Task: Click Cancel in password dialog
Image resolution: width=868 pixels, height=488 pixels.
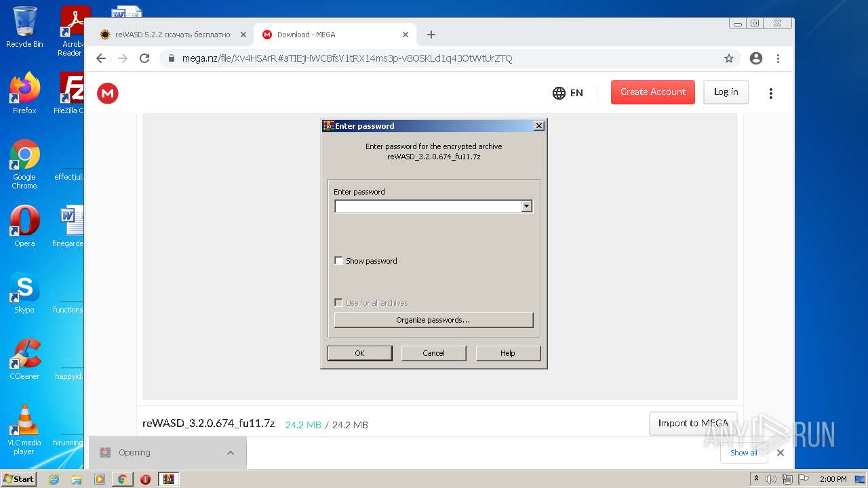Action: click(x=434, y=353)
